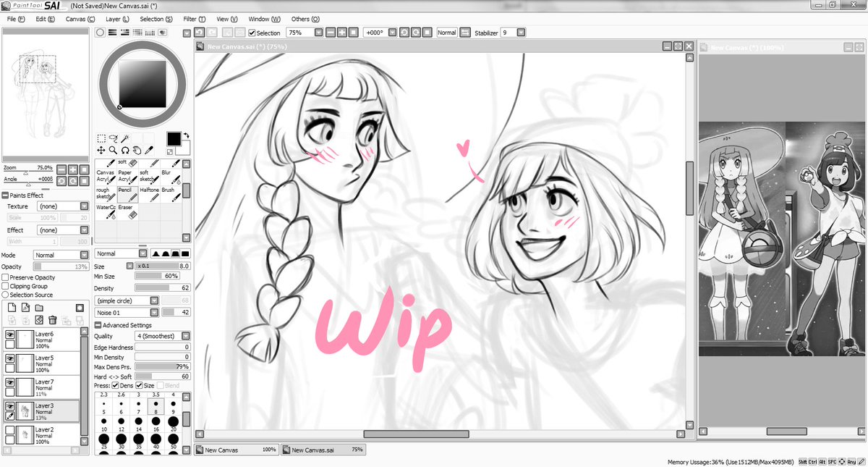Enable Clipping Group checkbox
This screenshot has height=467, width=868.
tap(6, 286)
